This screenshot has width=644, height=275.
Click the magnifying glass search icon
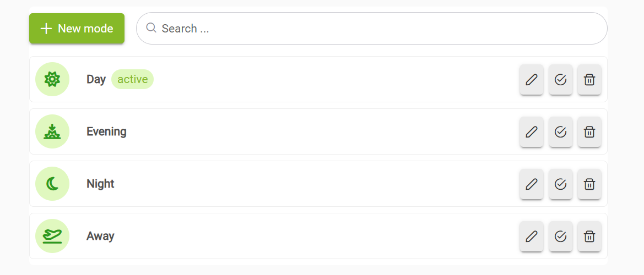point(151,28)
